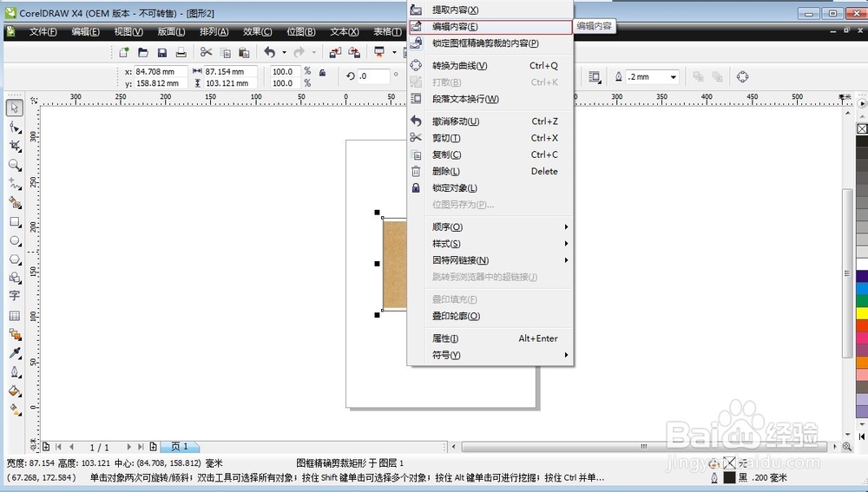Viewport: 868px width, 492px height.
Task: Choose 转换为曲线(V) menu entry
Action: (490, 65)
